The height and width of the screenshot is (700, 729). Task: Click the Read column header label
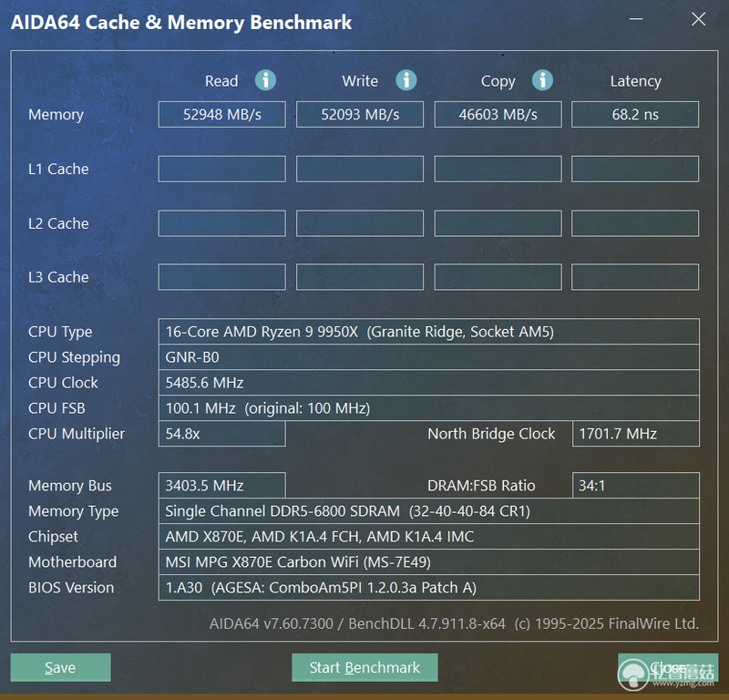(221, 81)
